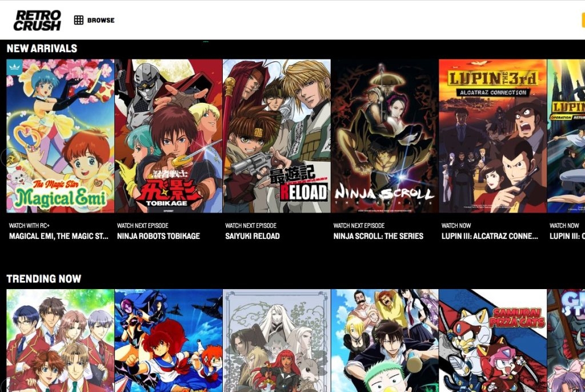Open the RetroCrush home logo
585x392 pixels.
point(37,20)
